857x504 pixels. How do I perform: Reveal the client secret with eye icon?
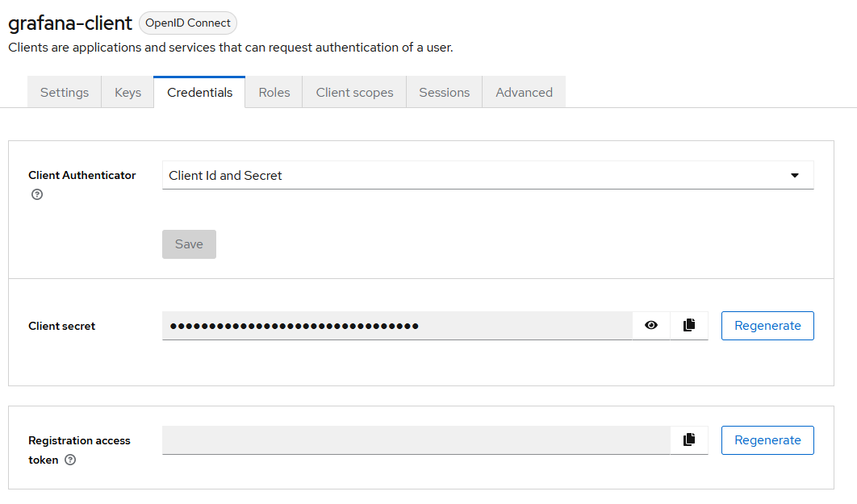click(651, 326)
